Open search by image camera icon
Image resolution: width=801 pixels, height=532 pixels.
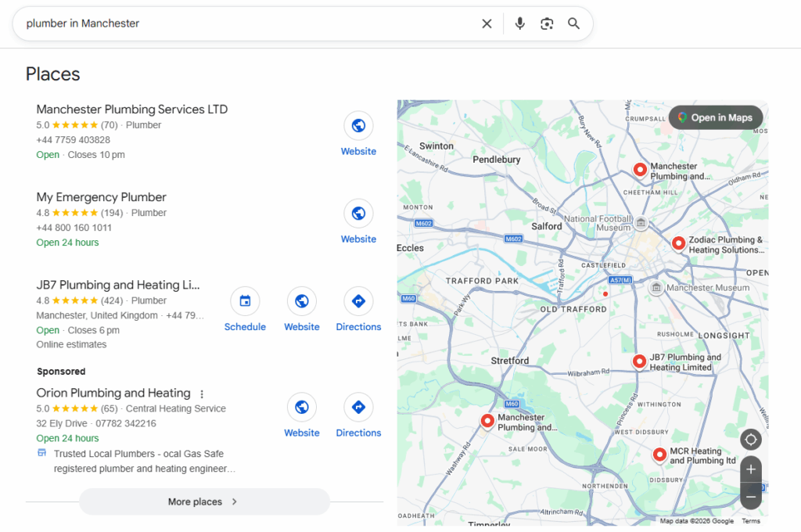pyautogui.click(x=547, y=23)
